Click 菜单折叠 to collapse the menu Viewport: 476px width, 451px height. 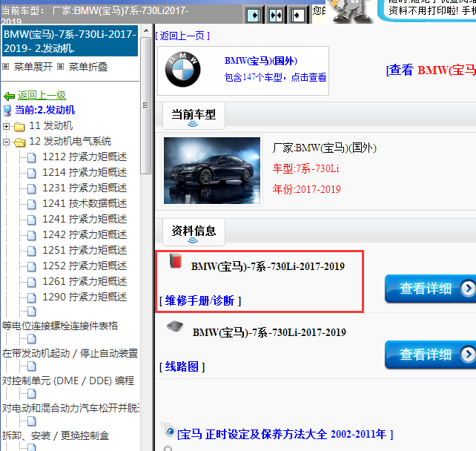(88, 67)
